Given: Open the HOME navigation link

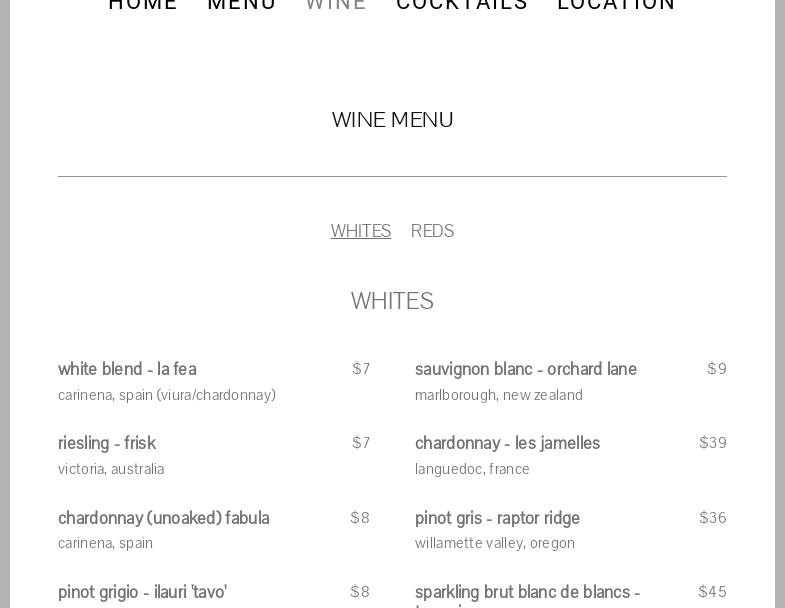Looking at the screenshot, I should pos(143,5).
